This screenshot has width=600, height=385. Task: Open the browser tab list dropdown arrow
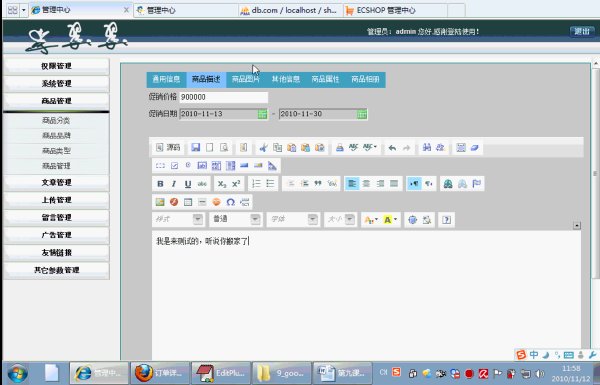click(x=23, y=10)
